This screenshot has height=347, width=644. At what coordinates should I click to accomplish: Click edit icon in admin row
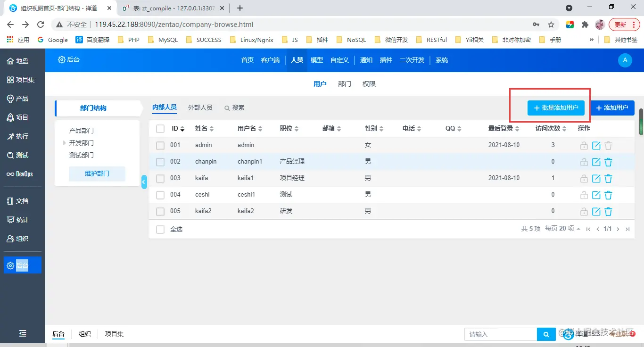pyautogui.click(x=596, y=146)
